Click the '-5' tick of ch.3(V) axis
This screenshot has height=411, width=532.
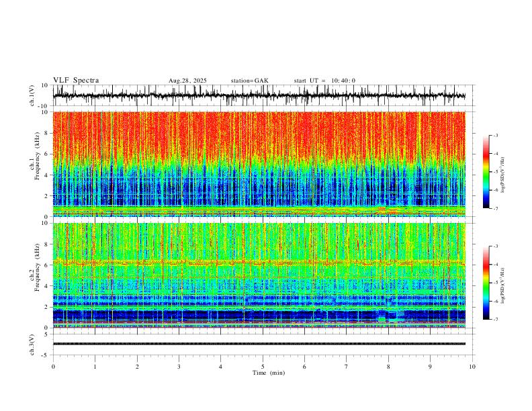pos(46,355)
